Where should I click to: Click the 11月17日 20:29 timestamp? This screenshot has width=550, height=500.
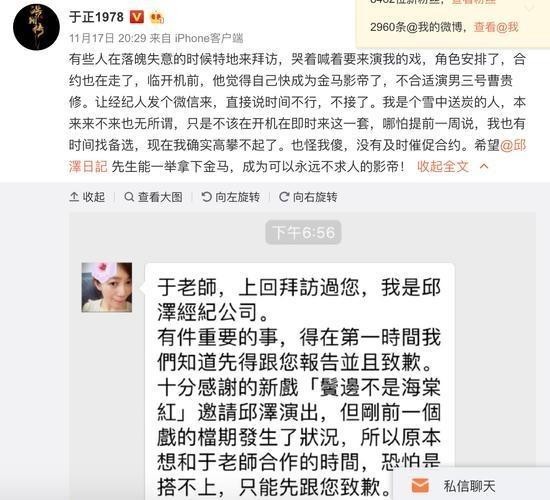point(107,38)
